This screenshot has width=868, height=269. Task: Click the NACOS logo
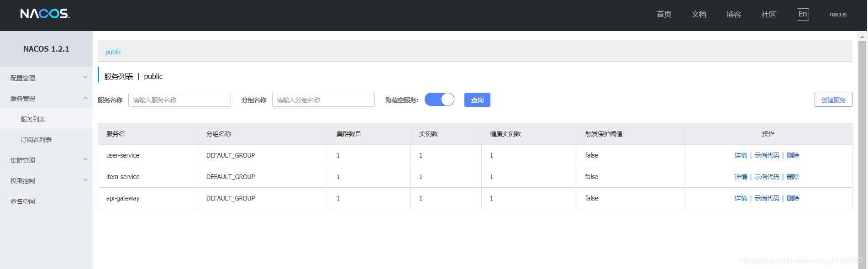[x=45, y=14]
